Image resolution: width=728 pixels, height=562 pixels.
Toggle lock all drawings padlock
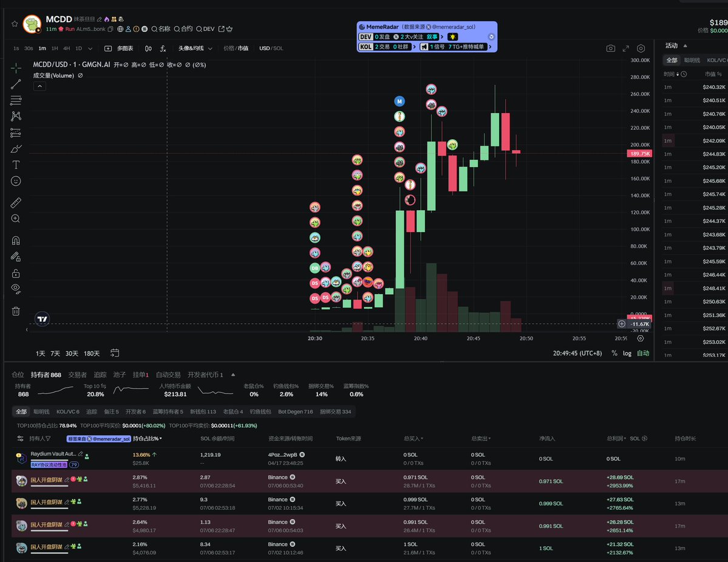pos(16,273)
